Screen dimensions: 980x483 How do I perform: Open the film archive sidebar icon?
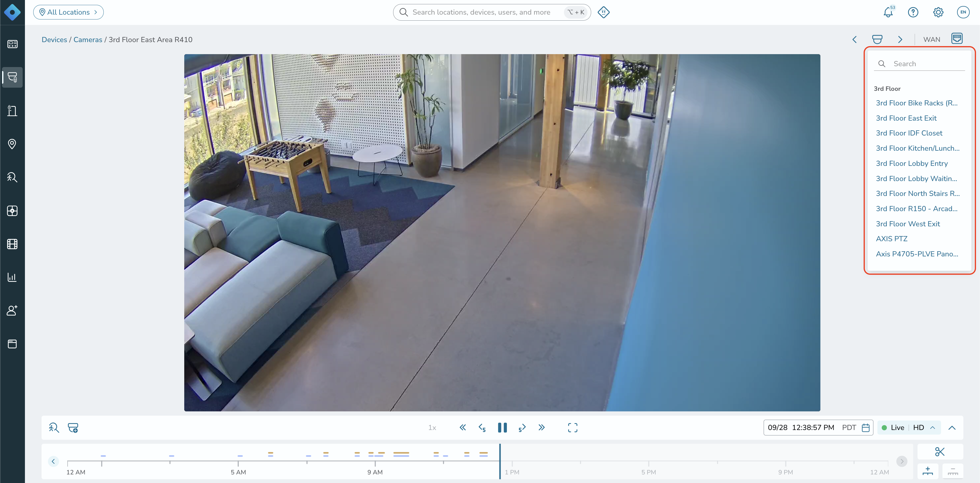[12, 244]
